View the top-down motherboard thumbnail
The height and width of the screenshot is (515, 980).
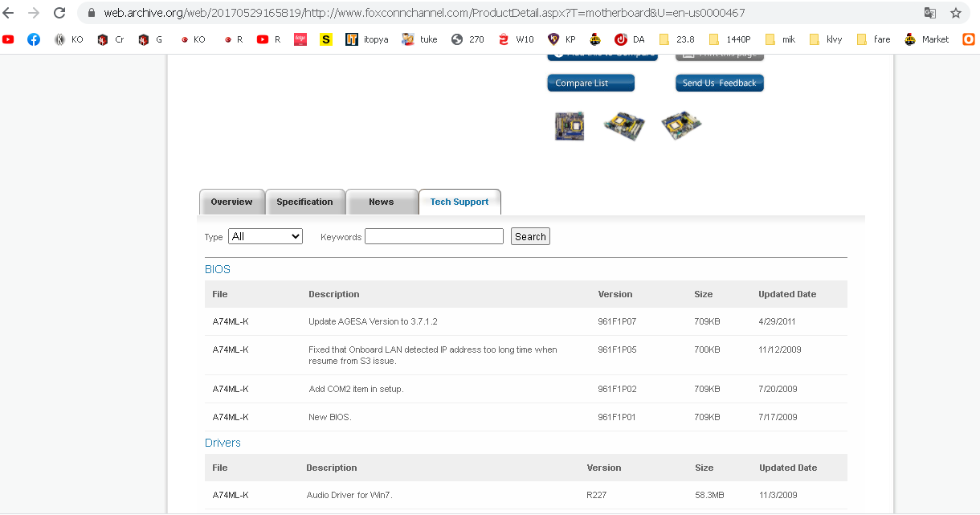point(570,126)
